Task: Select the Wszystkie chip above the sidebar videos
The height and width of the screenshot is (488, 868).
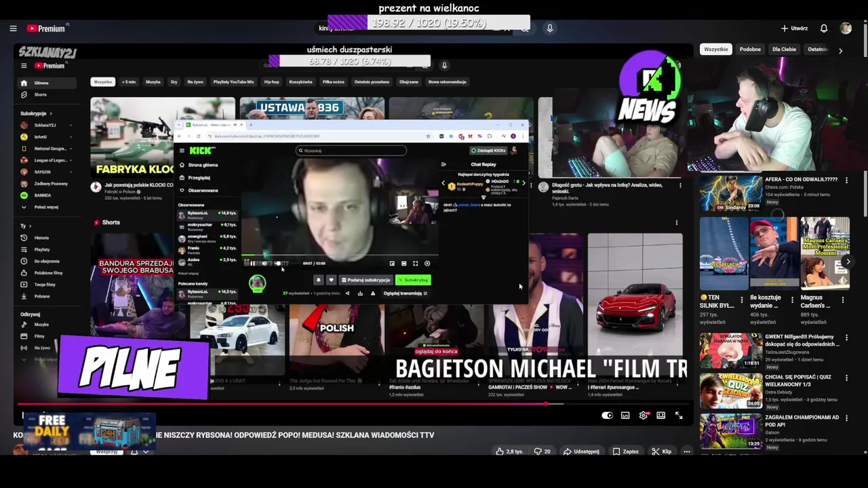Action: 716,49
